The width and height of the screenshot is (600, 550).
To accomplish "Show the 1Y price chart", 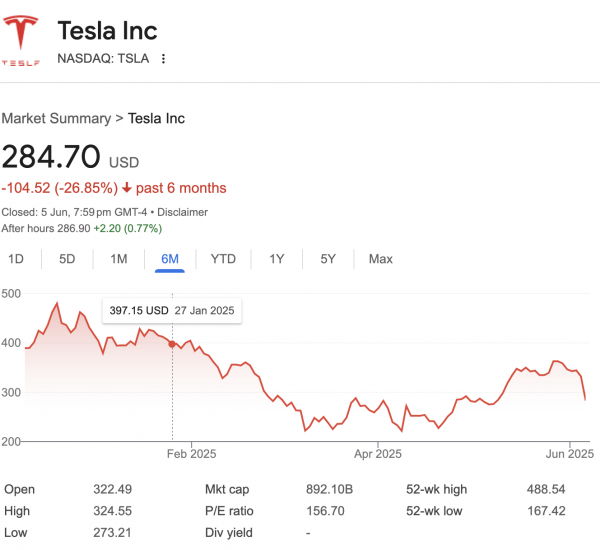I will pos(277,259).
